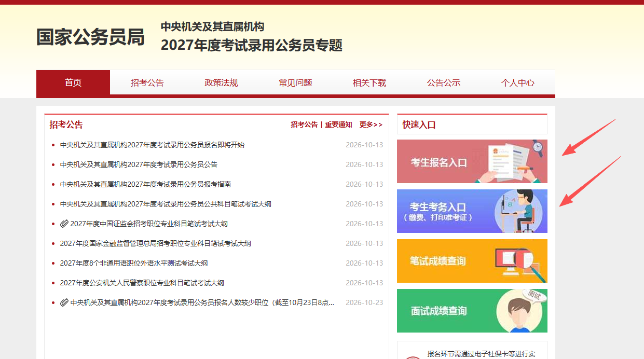The image size is (644, 359).
Task: Open the 考试录用公务员公告 announcement
Action: pyautogui.click(x=139, y=164)
